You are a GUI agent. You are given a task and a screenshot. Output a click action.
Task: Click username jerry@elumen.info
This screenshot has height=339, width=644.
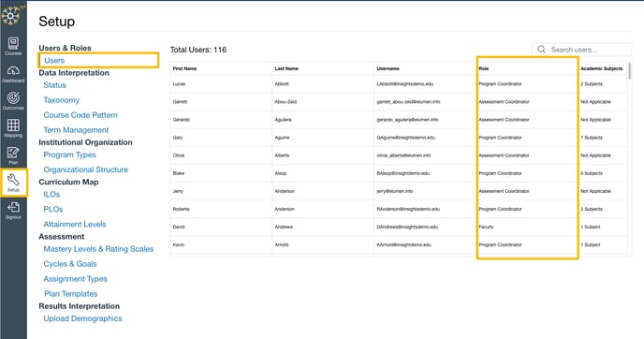coord(395,191)
